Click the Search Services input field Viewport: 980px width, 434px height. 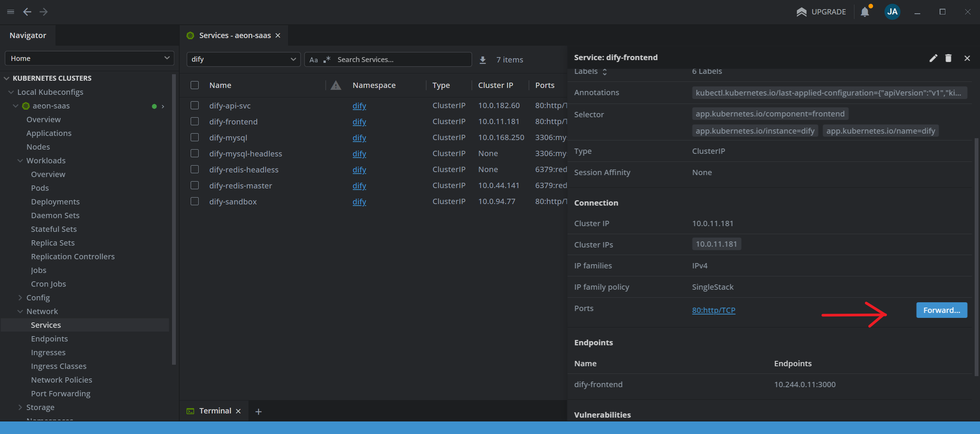[x=402, y=60]
